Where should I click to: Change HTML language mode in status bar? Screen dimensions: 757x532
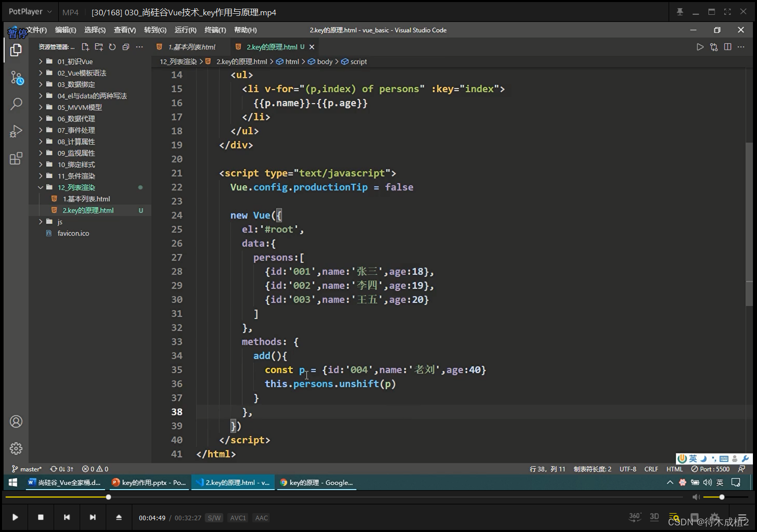coord(674,469)
